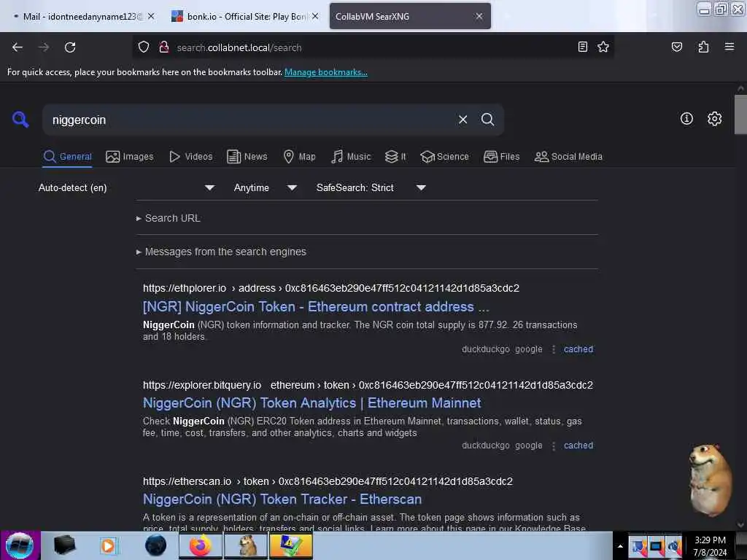Screen dimensions: 747x560
Task: Open the Manage bookmarks link
Action: pos(326,72)
